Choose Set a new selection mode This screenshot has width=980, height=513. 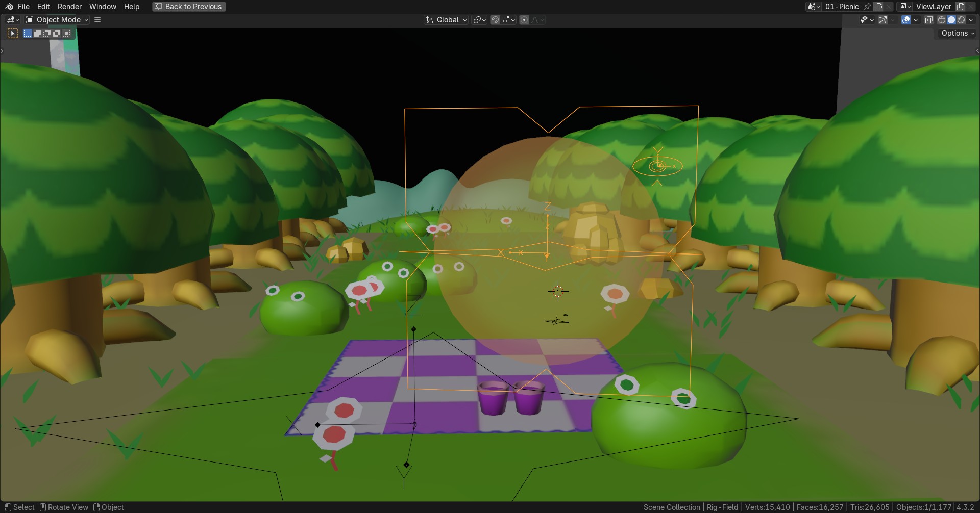[28, 33]
